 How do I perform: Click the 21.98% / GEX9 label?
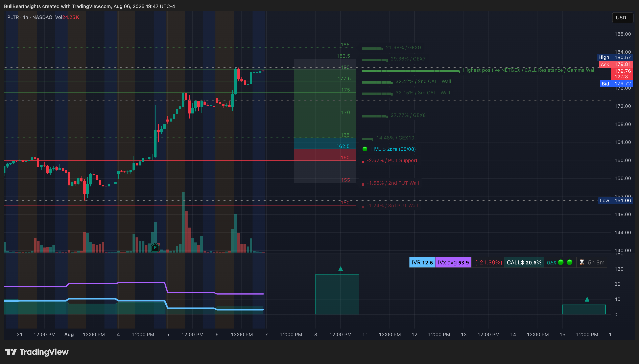[403, 48]
